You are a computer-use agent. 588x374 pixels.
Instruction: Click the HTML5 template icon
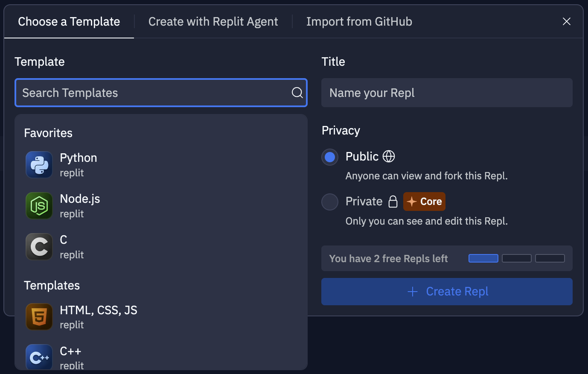coord(39,317)
